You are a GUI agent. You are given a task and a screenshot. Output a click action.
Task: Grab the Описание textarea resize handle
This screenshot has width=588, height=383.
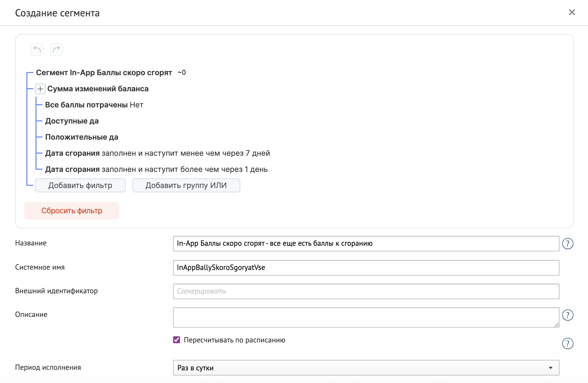(x=556, y=325)
